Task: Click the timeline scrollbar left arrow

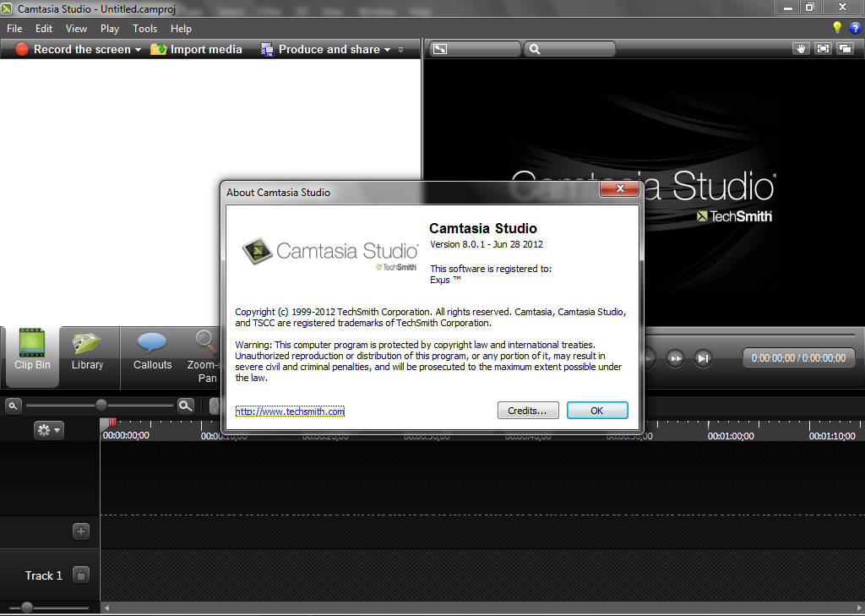Action: (107, 608)
